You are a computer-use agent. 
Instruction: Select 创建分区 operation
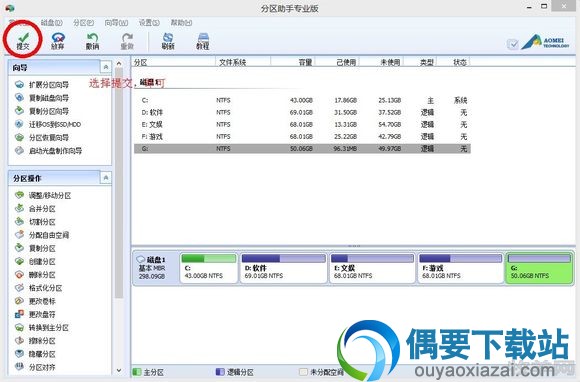35,261
